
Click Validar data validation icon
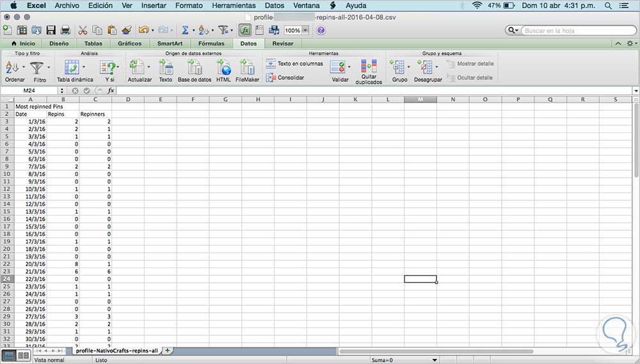(x=337, y=67)
